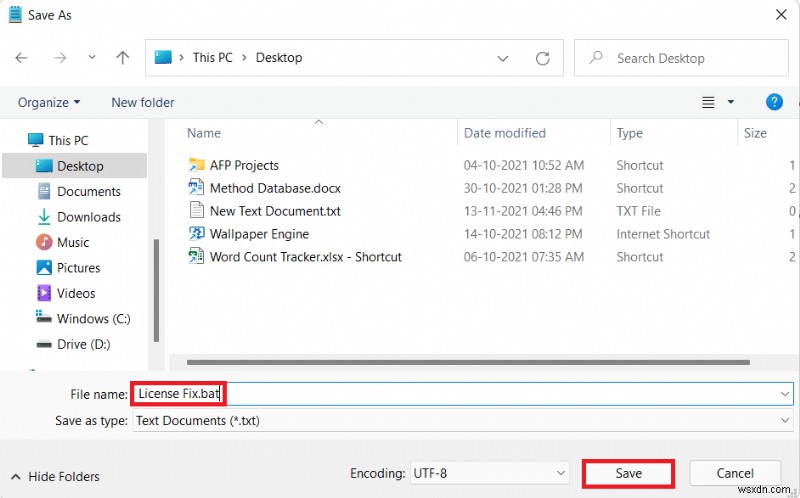Click the PC icon in address bar
800x498 pixels.
[x=163, y=57]
